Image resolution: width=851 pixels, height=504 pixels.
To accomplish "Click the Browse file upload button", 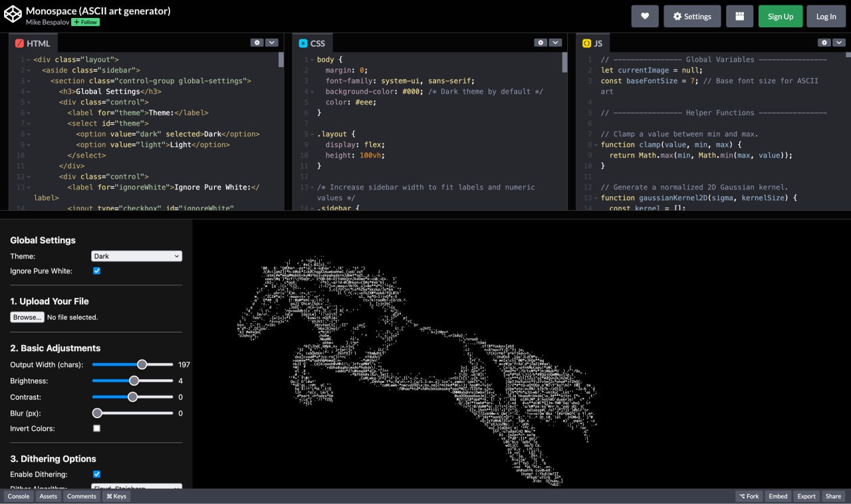I will click(x=27, y=317).
